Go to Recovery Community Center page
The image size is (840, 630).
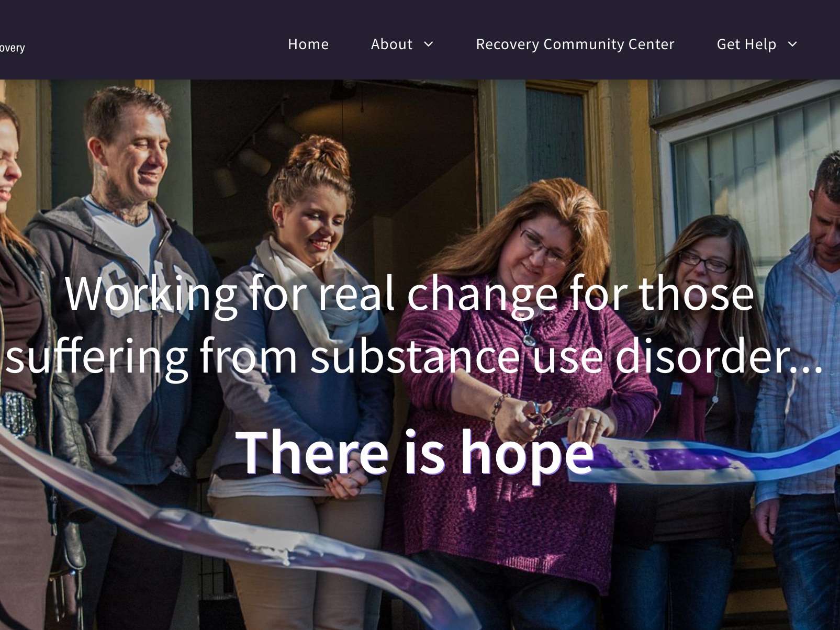[x=575, y=44]
